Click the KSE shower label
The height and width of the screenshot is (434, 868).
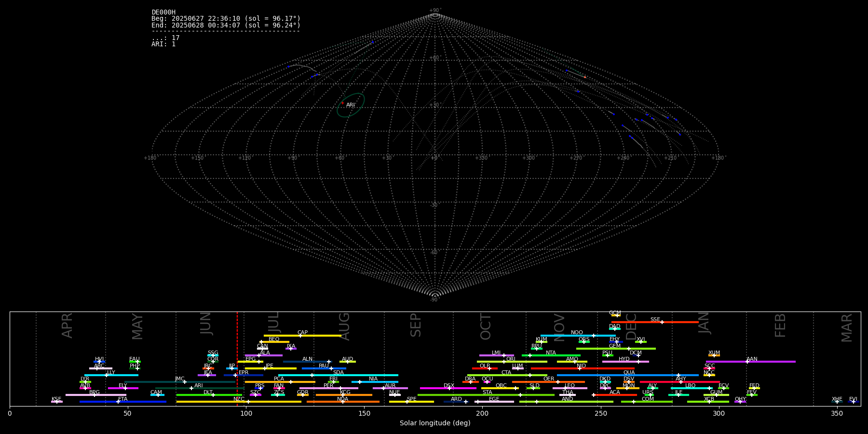(56, 399)
